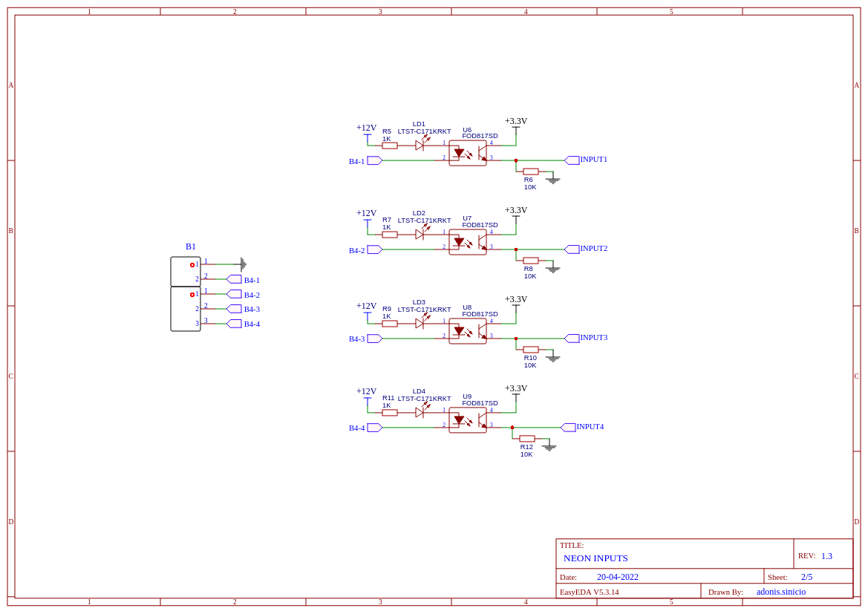The height and width of the screenshot is (614, 868).
Task: Select resistor R5 1K symbol
Action: tap(390, 146)
